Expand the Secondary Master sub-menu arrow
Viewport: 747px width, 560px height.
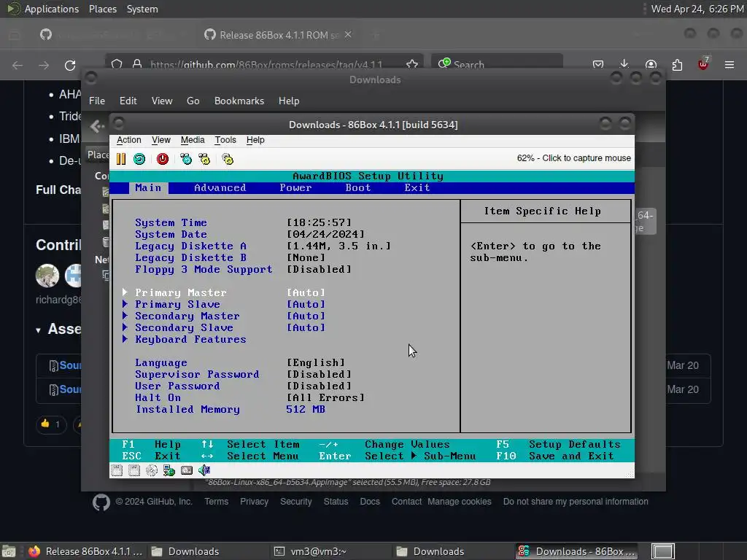125,316
